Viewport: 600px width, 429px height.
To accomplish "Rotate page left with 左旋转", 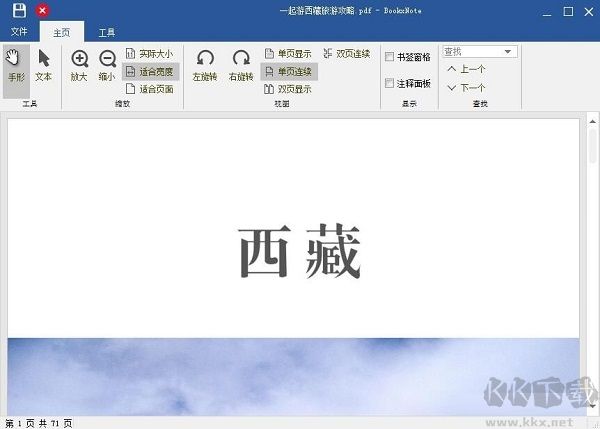I will 205,66.
